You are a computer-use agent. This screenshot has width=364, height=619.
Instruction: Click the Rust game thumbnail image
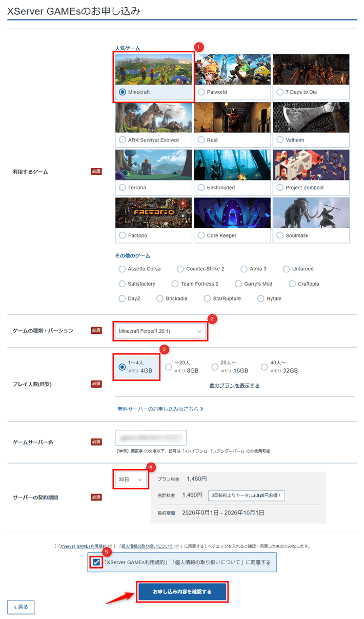[x=232, y=117]
